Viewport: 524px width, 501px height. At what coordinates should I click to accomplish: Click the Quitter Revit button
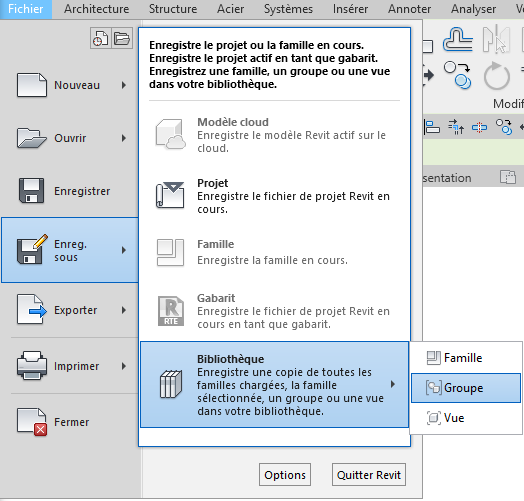[369, 475]
